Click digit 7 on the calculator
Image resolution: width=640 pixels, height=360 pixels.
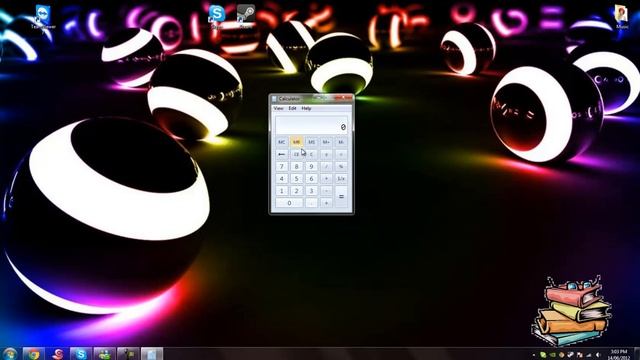click(x=282, y=167)
